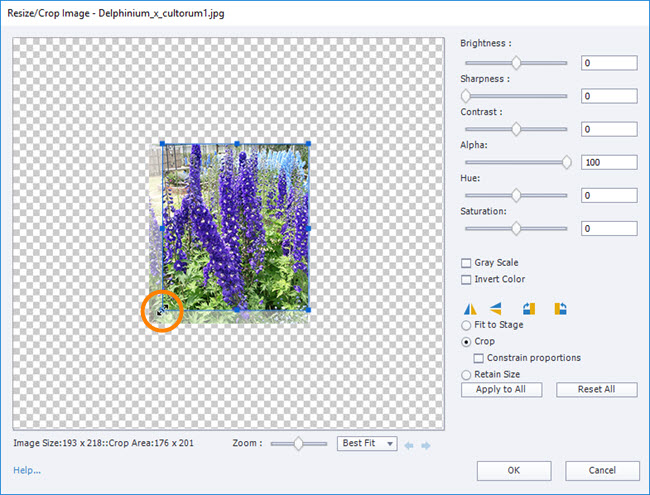Click the Saturation label
The height and width of the screenshot is (495, 650).
pyautogui.click(x=483, y=211)
